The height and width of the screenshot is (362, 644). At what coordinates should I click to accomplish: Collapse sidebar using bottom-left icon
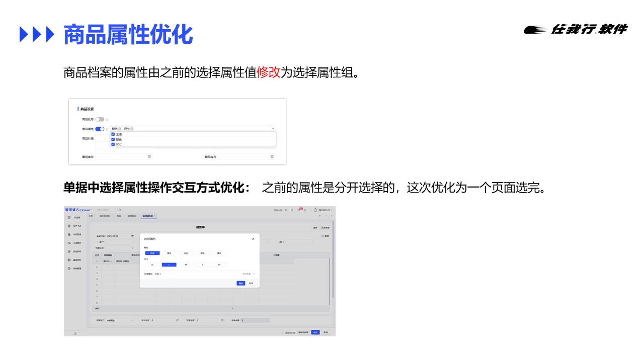pyautogui.click(x=75, y=333)
